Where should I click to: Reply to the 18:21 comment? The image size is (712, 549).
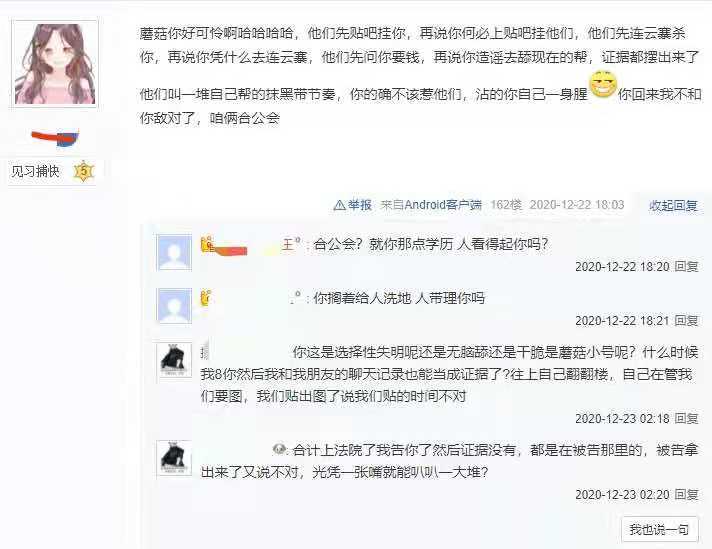click(x=686, y=321)
